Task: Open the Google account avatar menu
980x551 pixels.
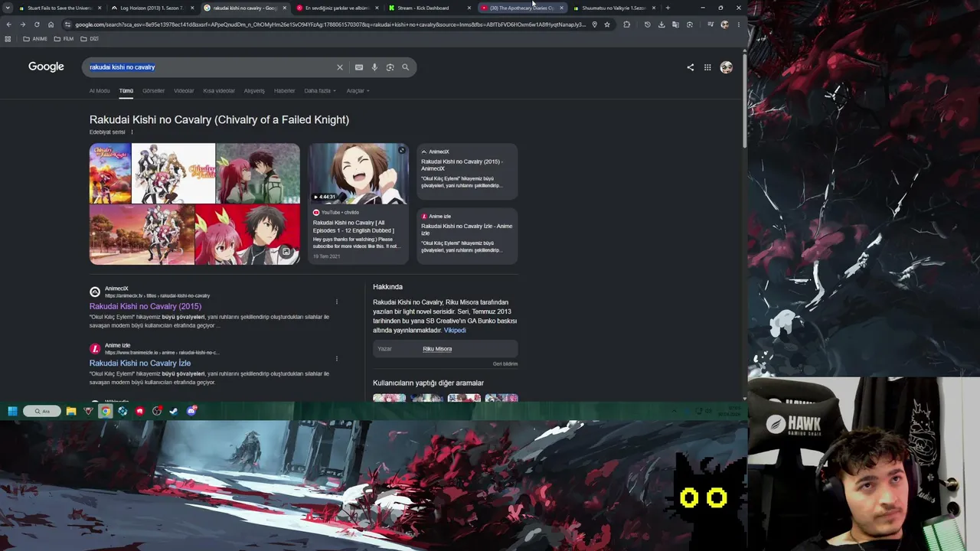Action: pos(726,67)
